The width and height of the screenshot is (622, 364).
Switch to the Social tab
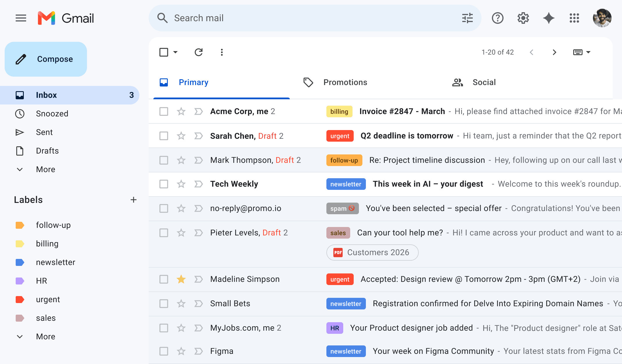[474, 82]
